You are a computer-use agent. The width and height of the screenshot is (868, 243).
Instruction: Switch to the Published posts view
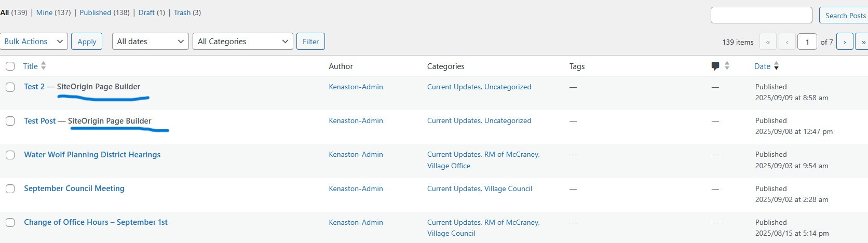96,12
